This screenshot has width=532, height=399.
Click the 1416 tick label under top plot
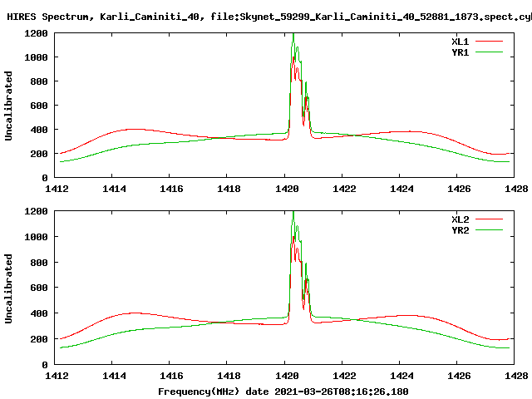click(172, 189)
